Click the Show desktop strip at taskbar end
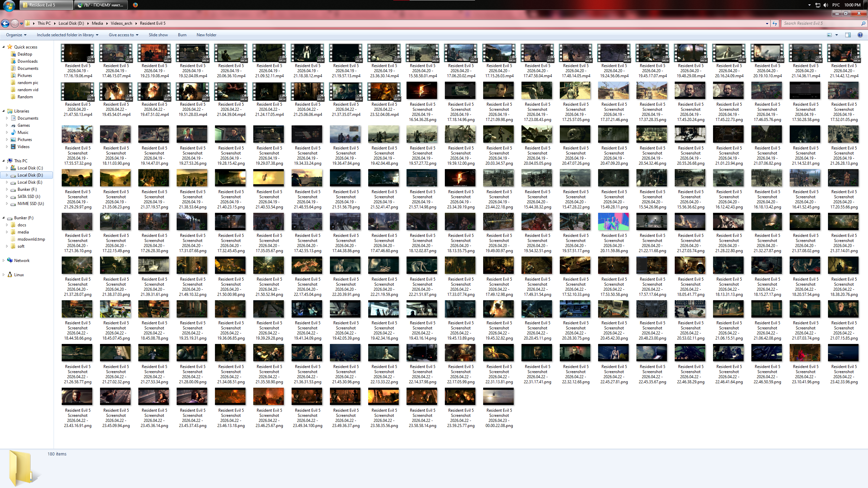Image resolution: width=868 pixels, height=488 pixels. [866, 5]
